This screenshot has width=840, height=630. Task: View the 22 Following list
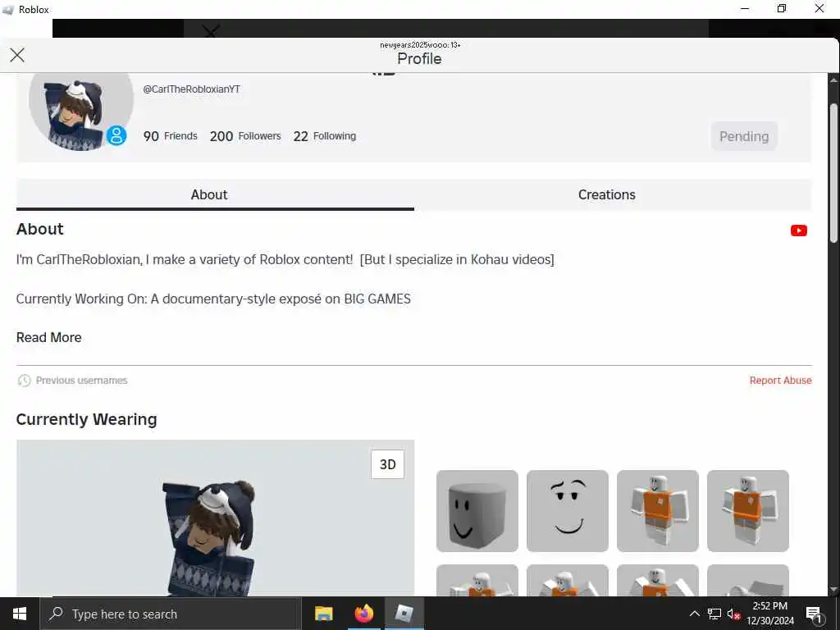click(x=325, y=136)
